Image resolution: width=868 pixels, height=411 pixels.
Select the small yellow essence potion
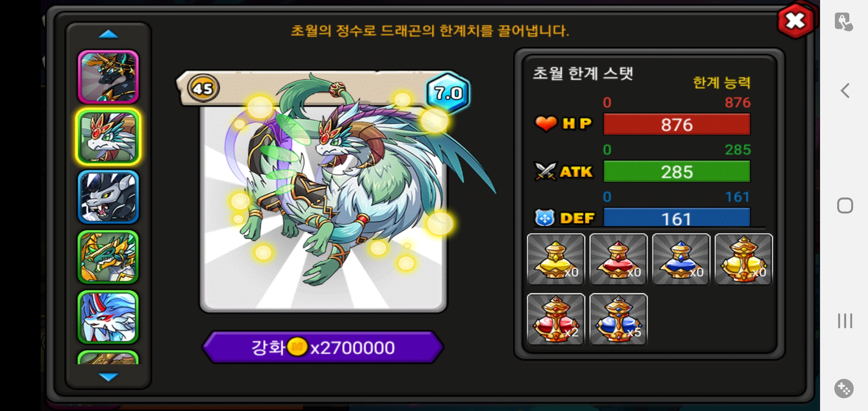point(556,259)
